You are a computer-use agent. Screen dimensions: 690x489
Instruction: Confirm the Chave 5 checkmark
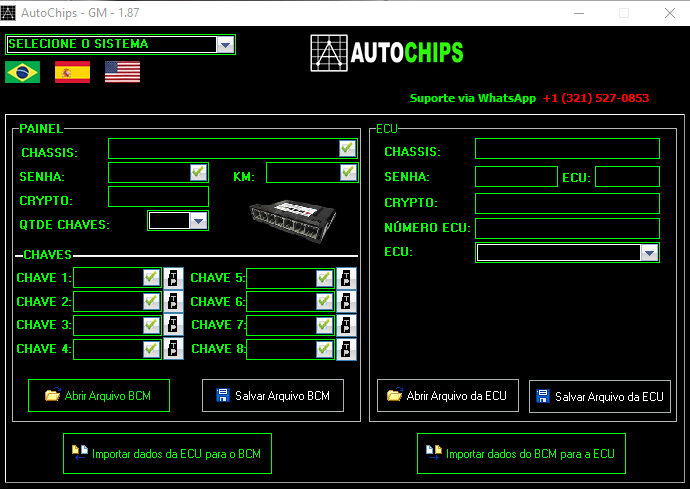coord(324,278)
